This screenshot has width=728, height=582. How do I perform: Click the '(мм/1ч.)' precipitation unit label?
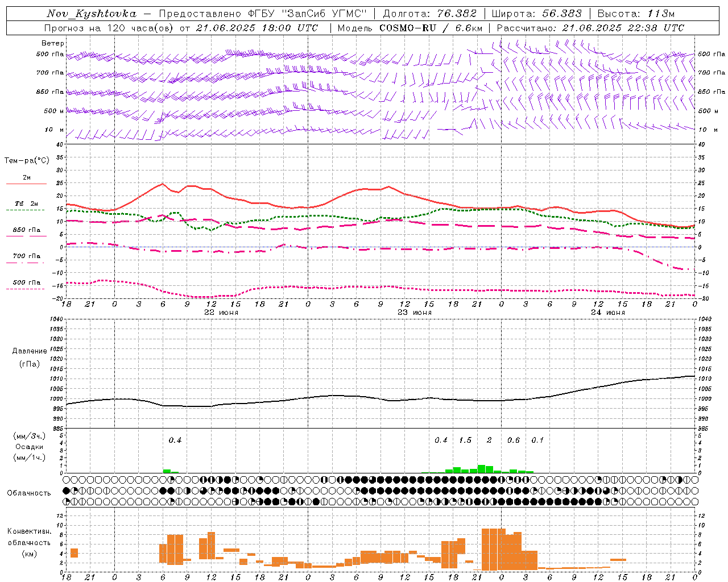pyautogui.click(x=30, y=458)
